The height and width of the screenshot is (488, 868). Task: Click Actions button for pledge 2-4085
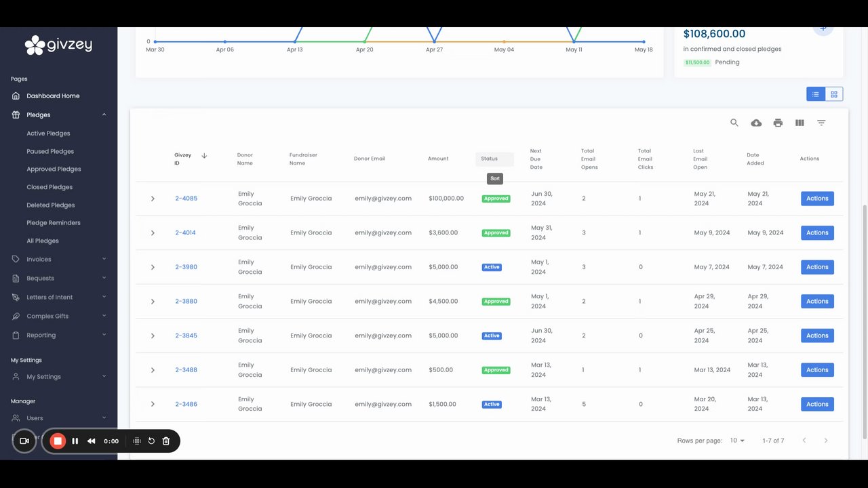(x=817, y=199)
